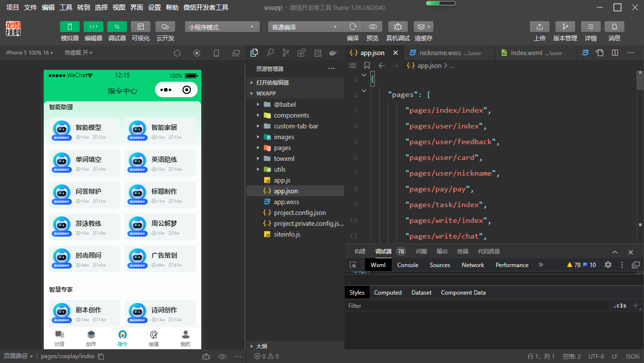
Task: Open the mini program mode dropdown
Action: pyautogui.click(x=222, y=27)
